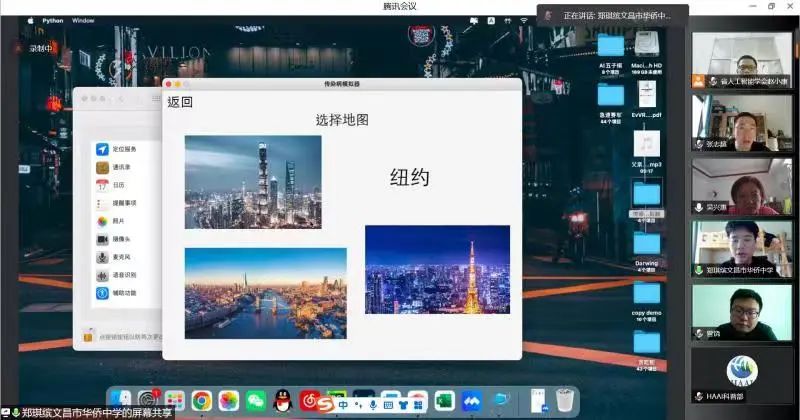Screen dimensions: 800x420
Task: Select the Tokyo Tower night map thumbnail
Action: 437,269
